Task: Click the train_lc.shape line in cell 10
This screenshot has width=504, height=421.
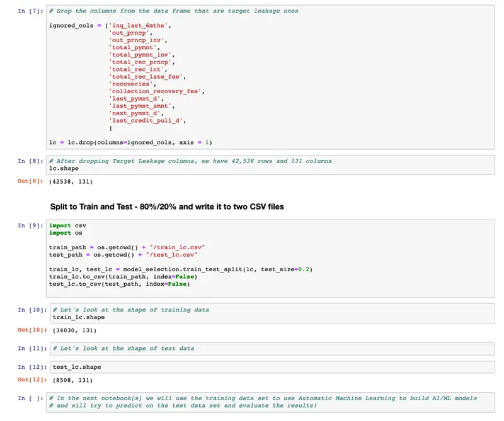Action: 79,317
